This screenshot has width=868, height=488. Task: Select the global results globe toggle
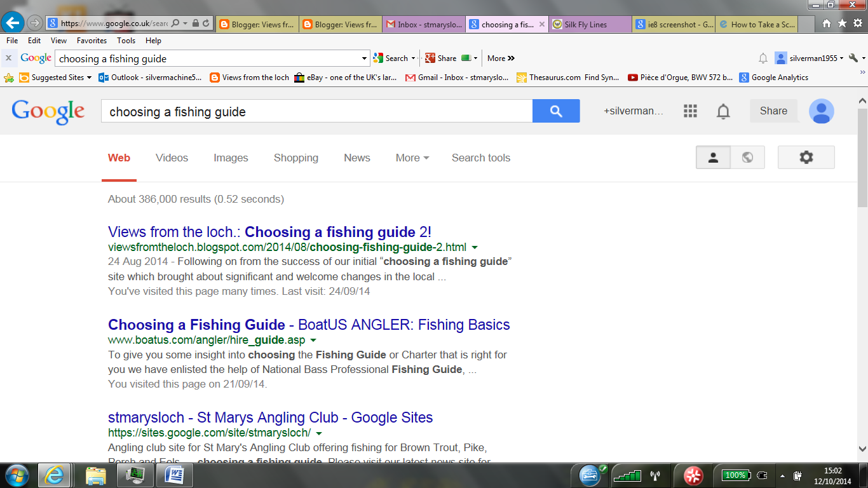click(748, 158)
